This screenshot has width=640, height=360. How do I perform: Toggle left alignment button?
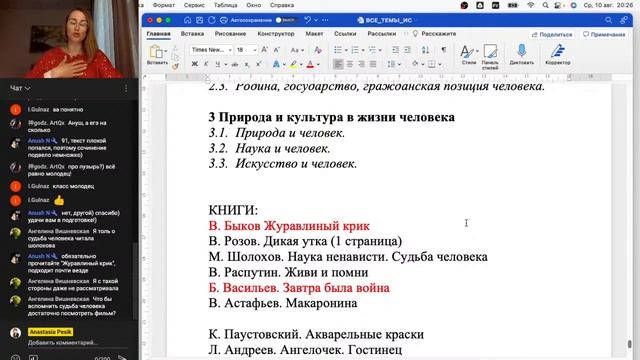point(338,64)
